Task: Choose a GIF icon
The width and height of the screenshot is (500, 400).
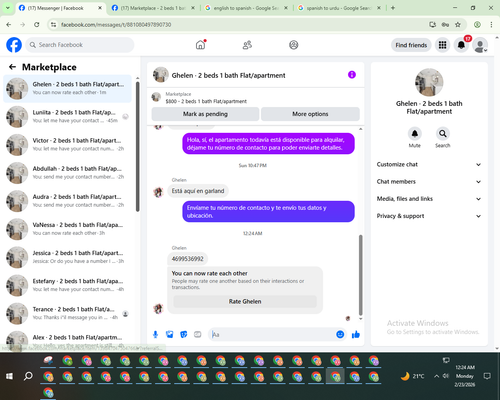Action: click(x=198, y=334)
